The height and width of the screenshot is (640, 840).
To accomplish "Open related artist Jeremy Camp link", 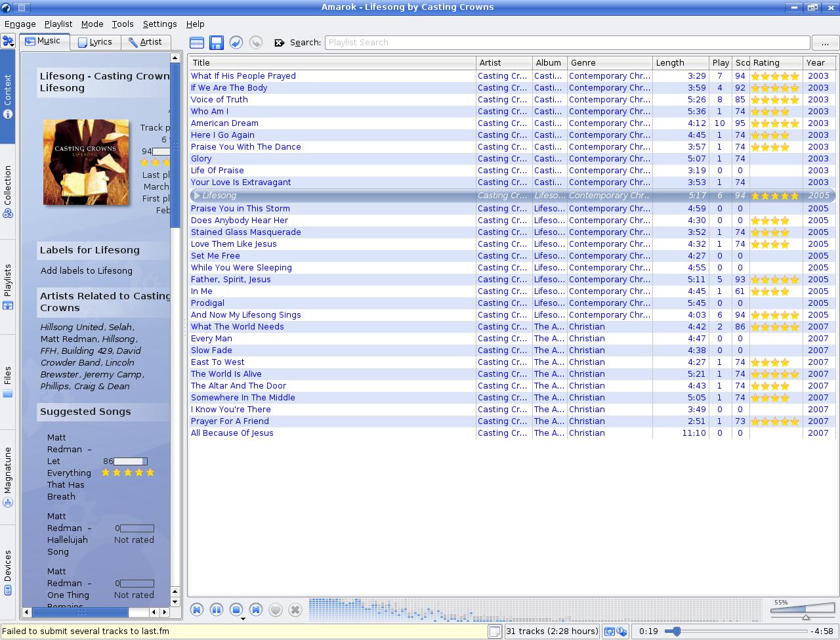I will pyautogui.click(x=112, y=374).
